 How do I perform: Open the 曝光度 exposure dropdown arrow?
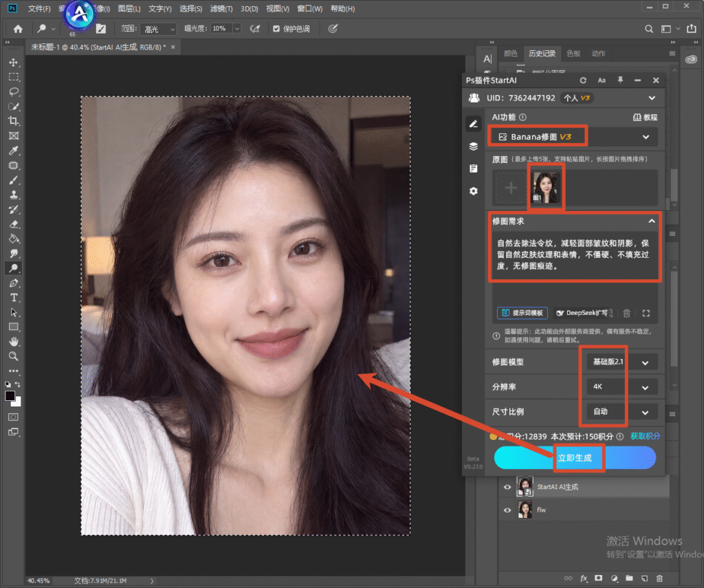pyautogui.click(x=237, y=29)
